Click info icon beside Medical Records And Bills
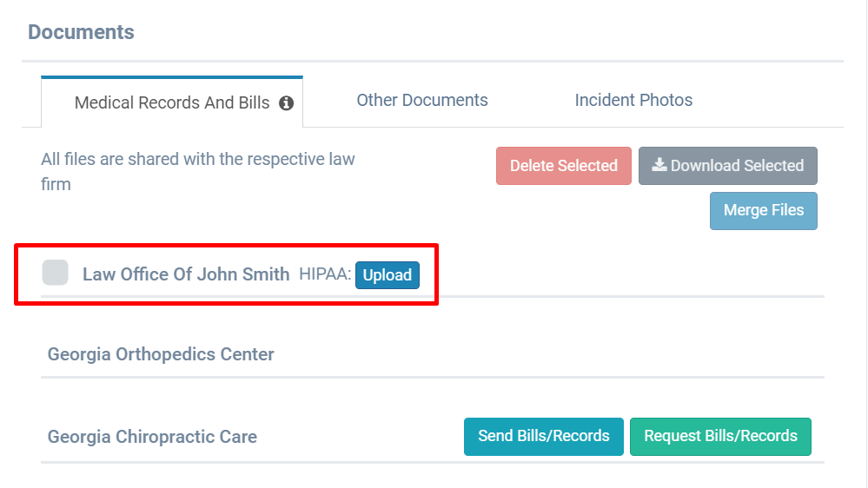Screen dimensions: 868x488 coord(286,103)
